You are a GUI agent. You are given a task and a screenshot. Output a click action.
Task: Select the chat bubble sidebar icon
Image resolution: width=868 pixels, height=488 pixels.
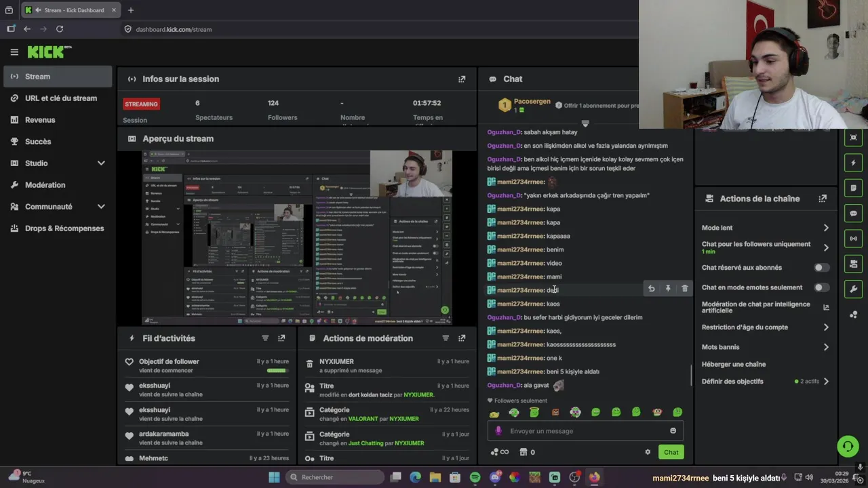(x=853, y=213)
